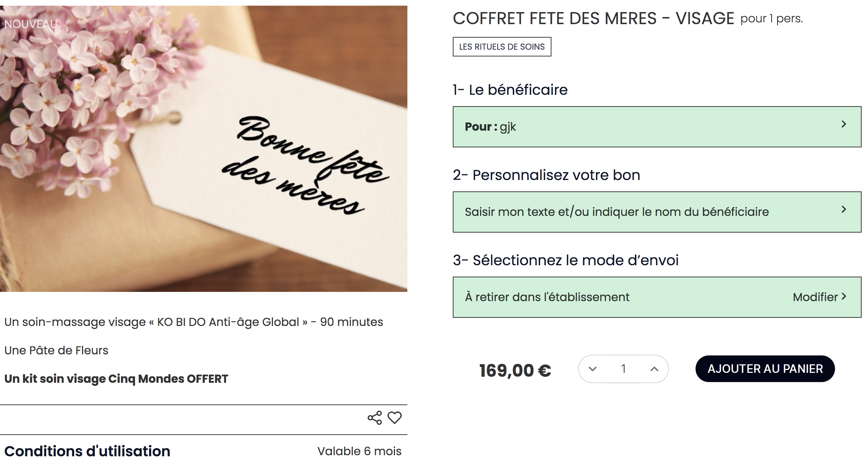The image size is (868, 468).
Task: Click the Conditions d'utilisation heading
Action: click(x=87, y=451)
